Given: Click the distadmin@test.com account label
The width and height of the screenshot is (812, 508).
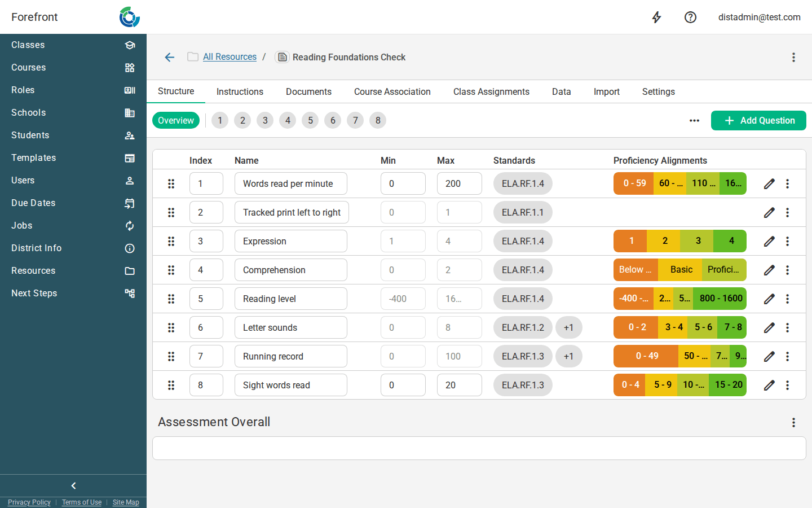Looking at the screenshot, I should click(x=759, y=17).
